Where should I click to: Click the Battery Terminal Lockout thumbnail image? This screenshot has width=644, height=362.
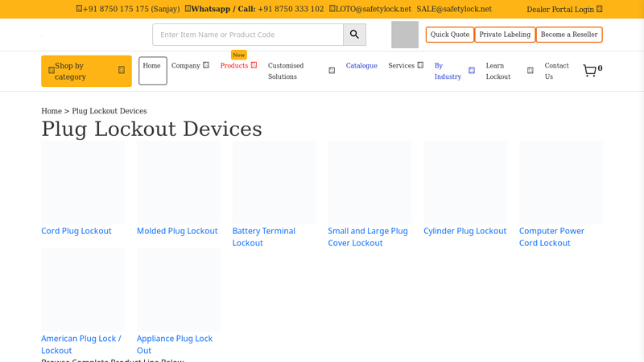pos(274,183)
